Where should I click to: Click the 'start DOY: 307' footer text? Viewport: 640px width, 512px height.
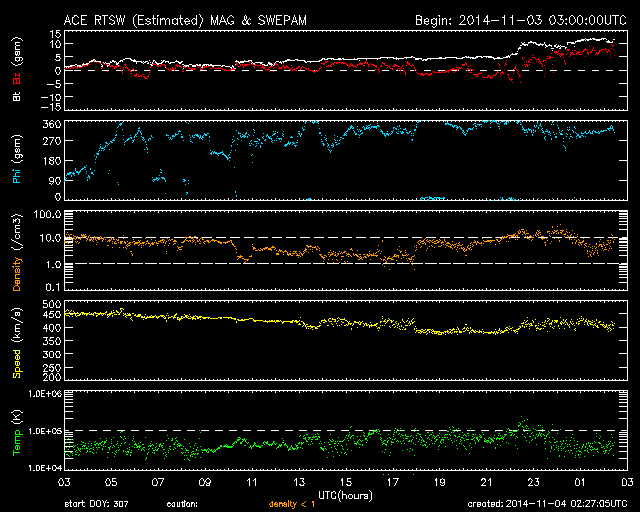(x=96, y=504)
